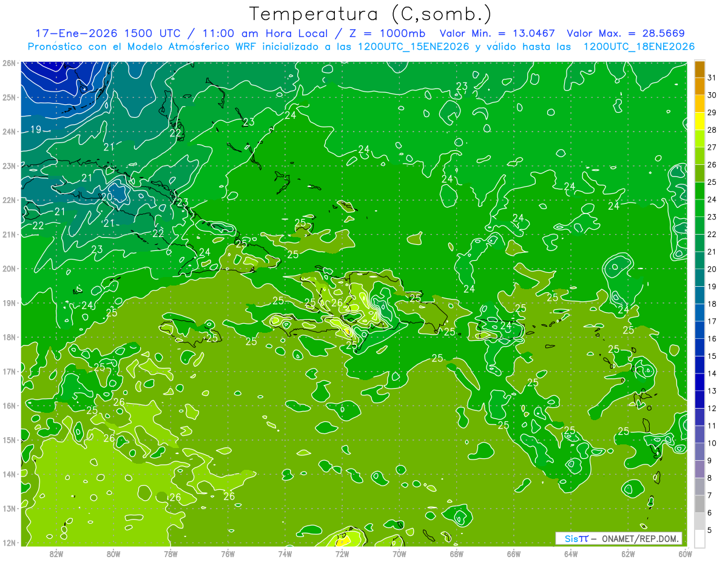728x562 pixels.
Task: Click the 62W longitude axis label
Action: click(x=628, y=554)
